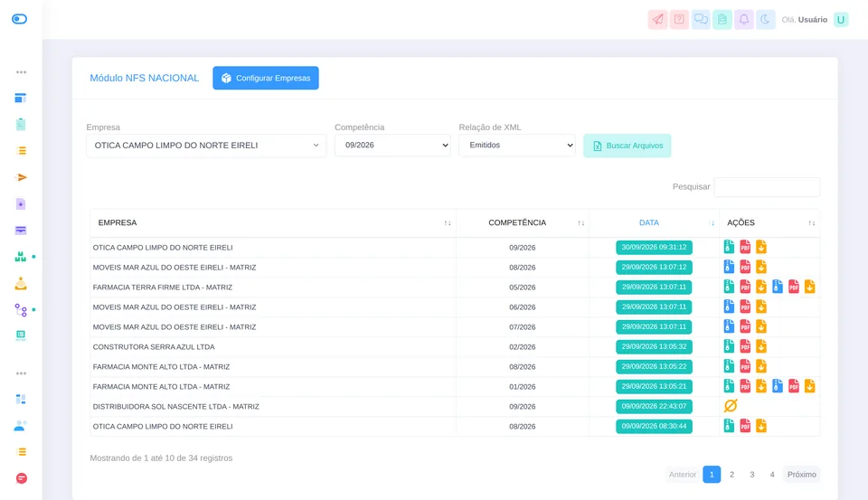Screen dimensions: 868x500
Task: Sort by COMPETÊNCIA column header
Action: coord(523,222)
